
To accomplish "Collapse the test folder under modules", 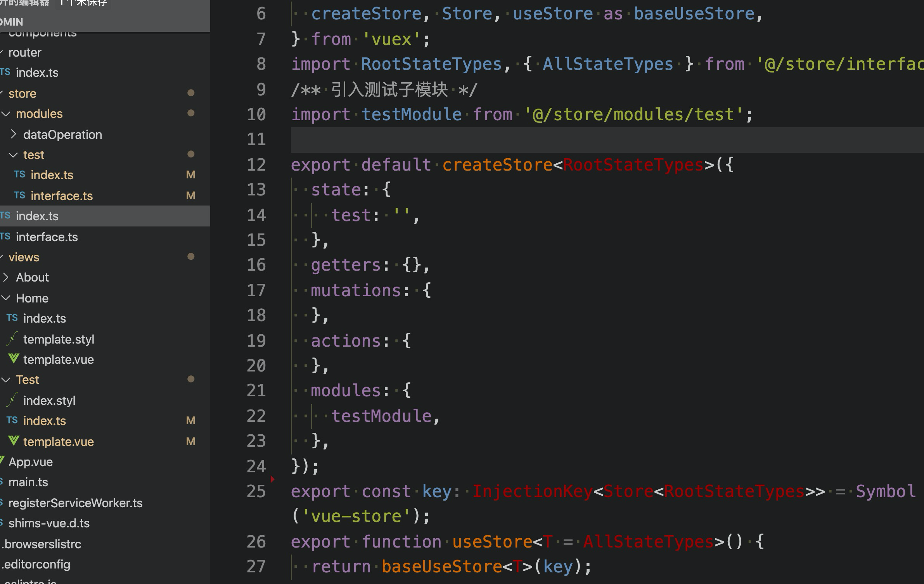I will tap(14, 155).
